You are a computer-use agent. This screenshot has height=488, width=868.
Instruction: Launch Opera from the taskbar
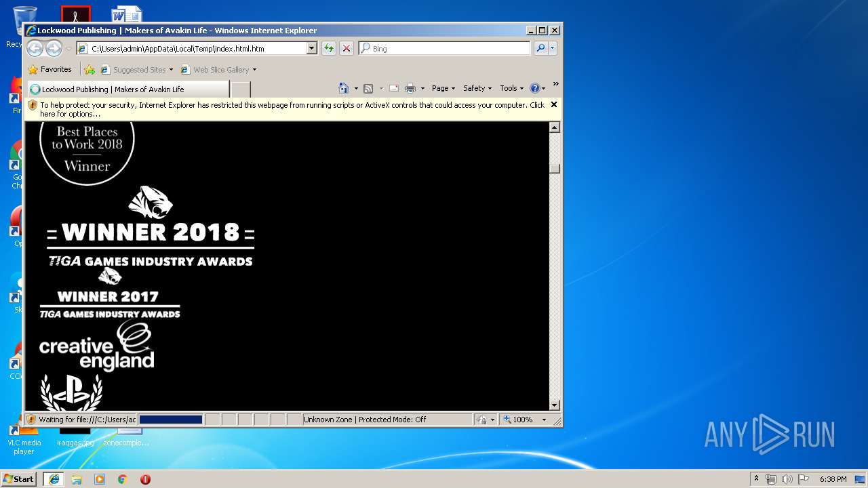point(145,479)
